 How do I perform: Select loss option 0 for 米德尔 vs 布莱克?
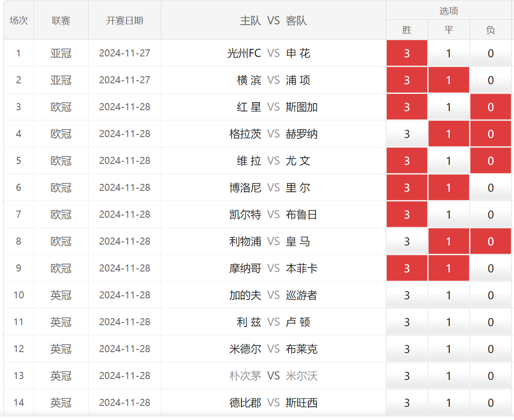coord(491,349)
